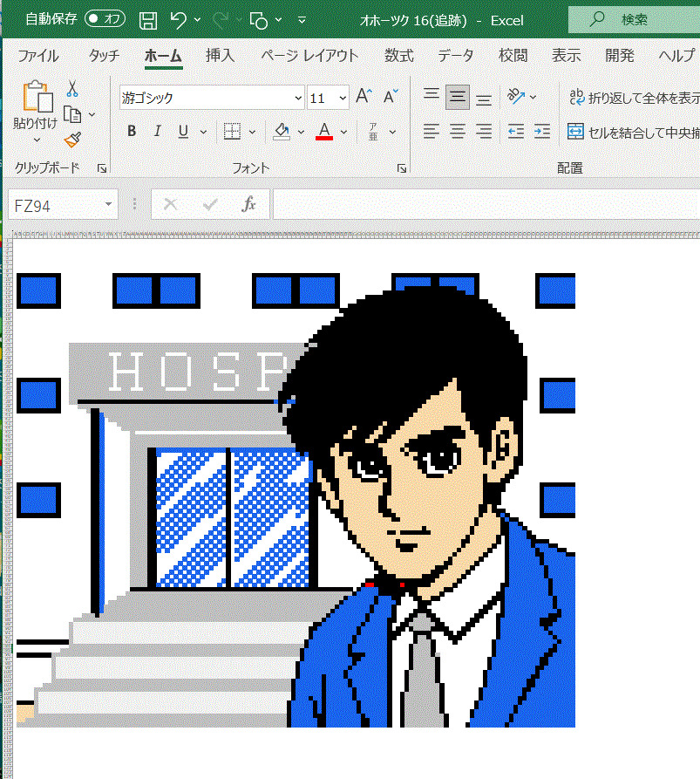Viewport: 700px width, 779px height.
Task: Align text left
Action: [x=432, y=131]
